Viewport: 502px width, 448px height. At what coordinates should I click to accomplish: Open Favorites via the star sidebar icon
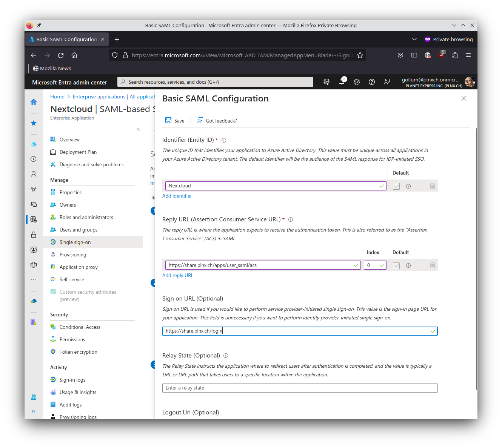33,123
